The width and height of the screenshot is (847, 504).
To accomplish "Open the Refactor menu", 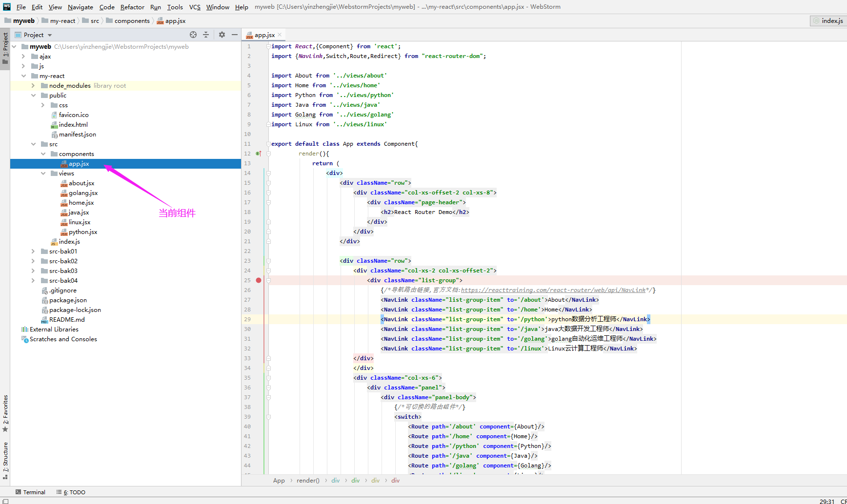I will click(132, 7).
